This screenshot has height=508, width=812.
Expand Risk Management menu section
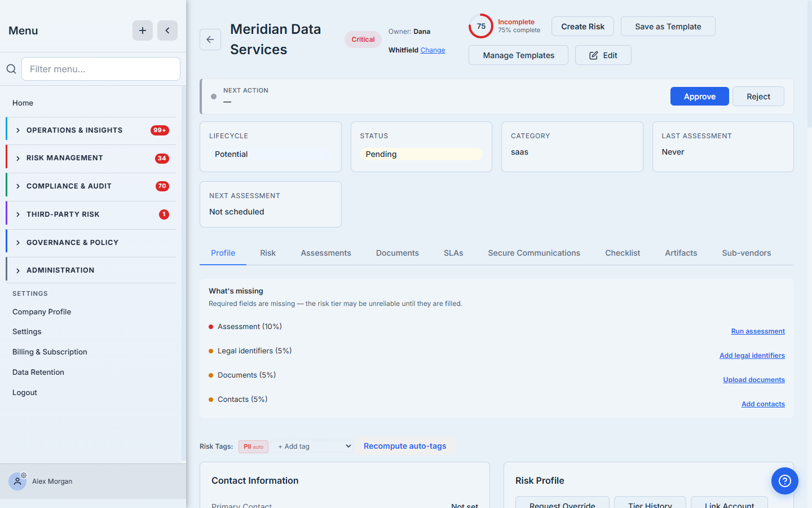coord(91,158)
